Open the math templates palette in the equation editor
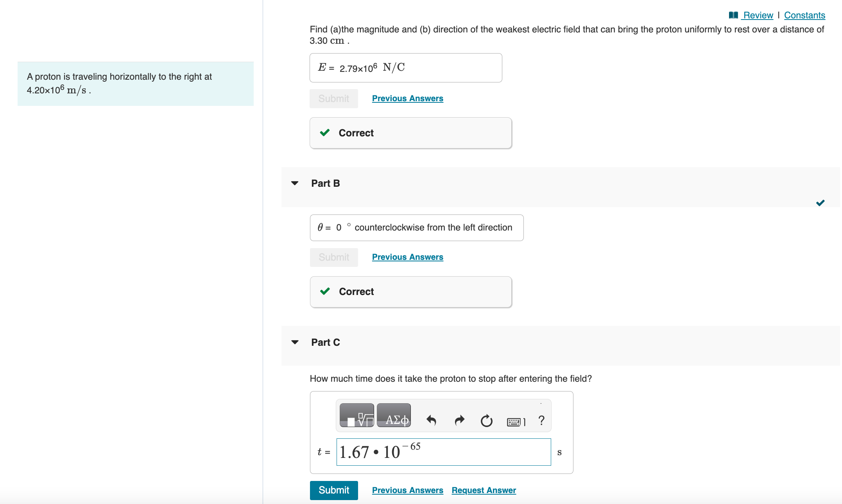 [x=357, y=415]
